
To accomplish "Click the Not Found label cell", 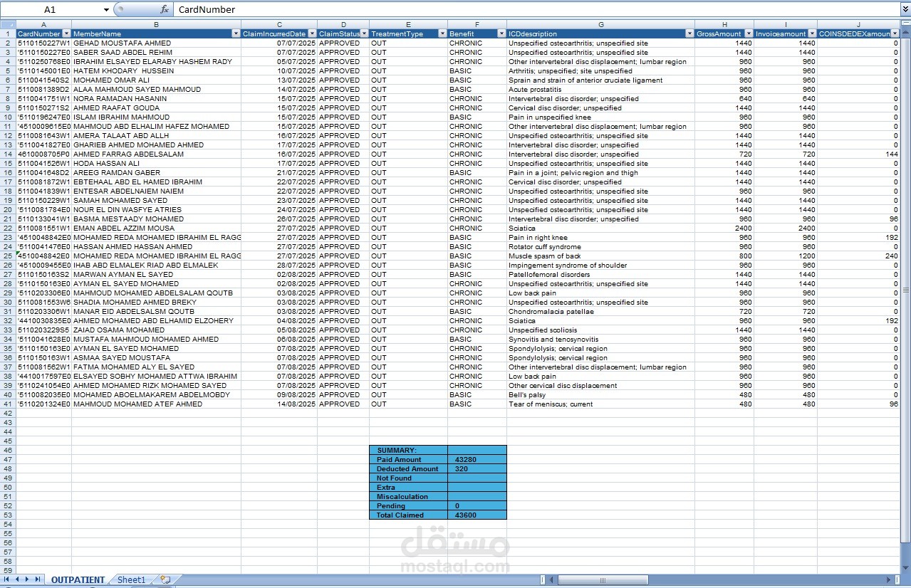I will (408, 478).
